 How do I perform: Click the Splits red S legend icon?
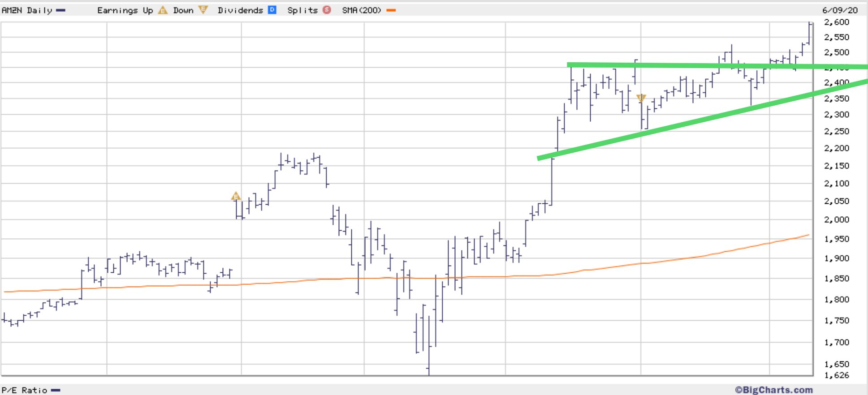coord(327,10)
